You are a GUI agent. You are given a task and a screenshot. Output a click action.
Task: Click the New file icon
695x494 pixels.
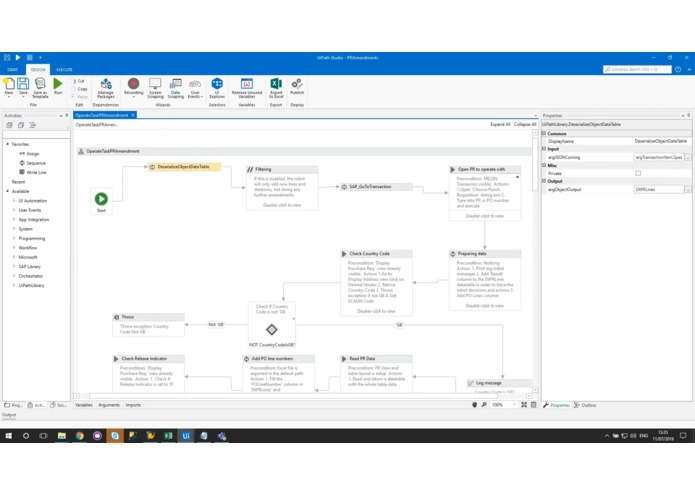9,86
